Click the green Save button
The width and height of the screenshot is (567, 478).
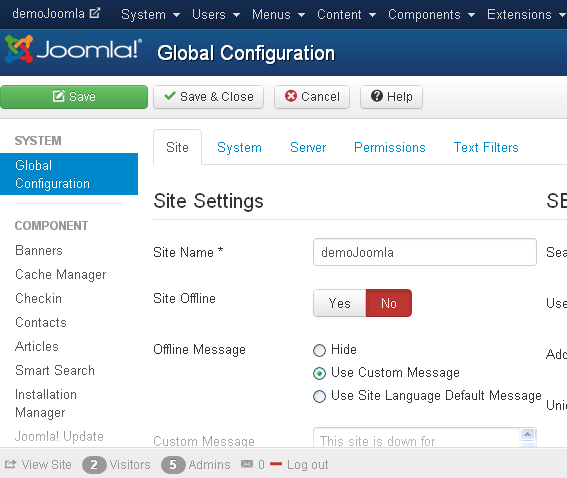pyautogui.click(x=74, y=97)
